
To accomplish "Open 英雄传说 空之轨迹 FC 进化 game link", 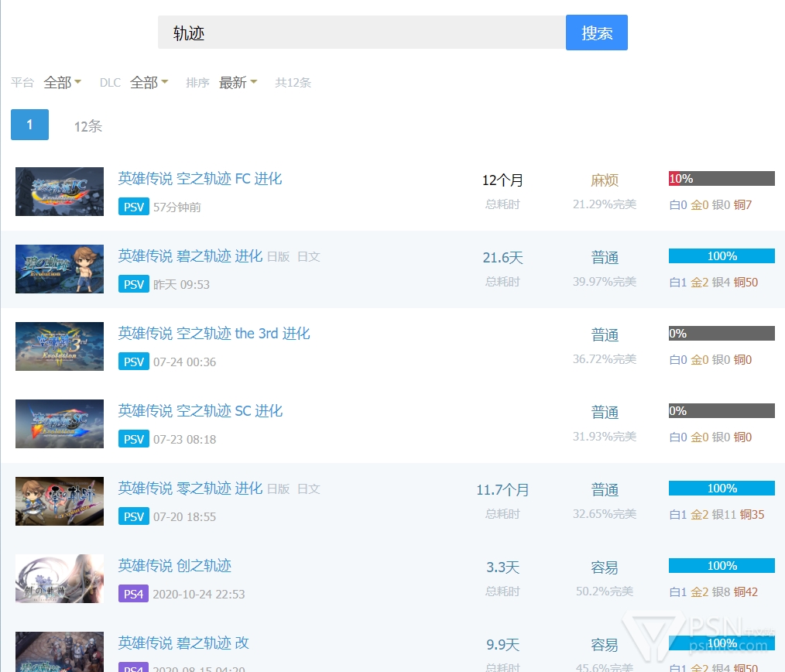I will (200, 179).
